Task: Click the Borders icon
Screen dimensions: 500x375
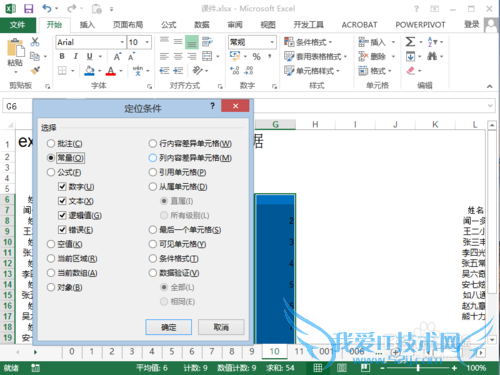Action: [62, 70]
